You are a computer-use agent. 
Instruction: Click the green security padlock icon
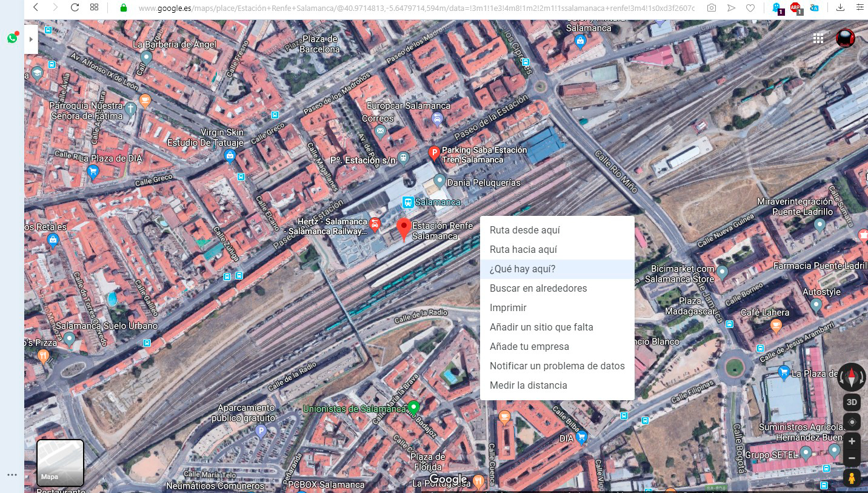[124, 8]
